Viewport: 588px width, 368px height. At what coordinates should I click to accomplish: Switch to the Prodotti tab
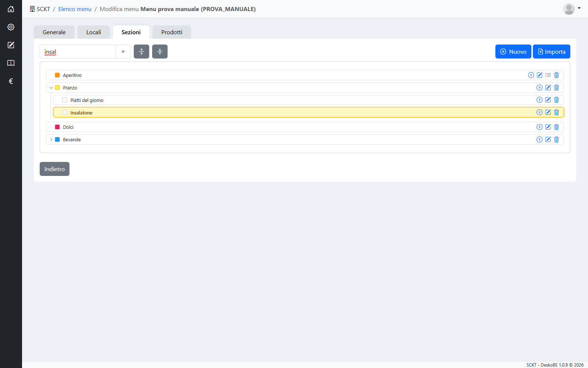pyautogui.click(x=172, y=32)
